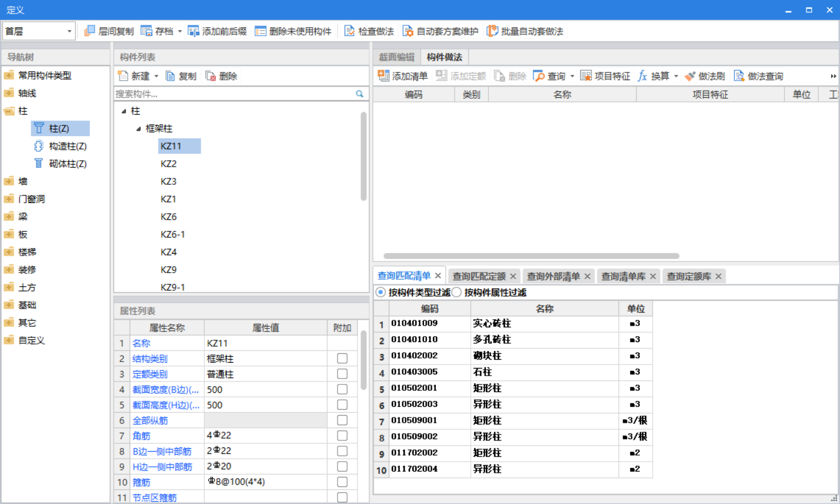This screenshot has width=840, height=504.
Task: Click the 做法查询 icon
Action: (739, 76)
